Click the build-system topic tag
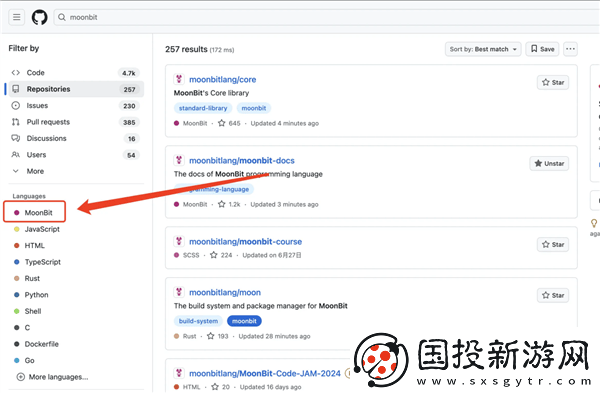600x393 pixels. (198, 321)
